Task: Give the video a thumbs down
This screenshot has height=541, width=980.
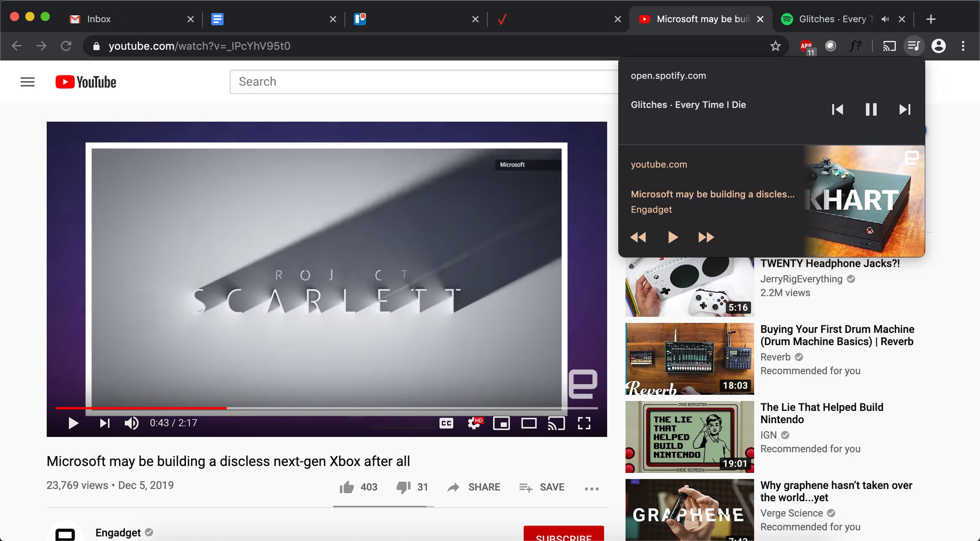Action: pos(403,487)
